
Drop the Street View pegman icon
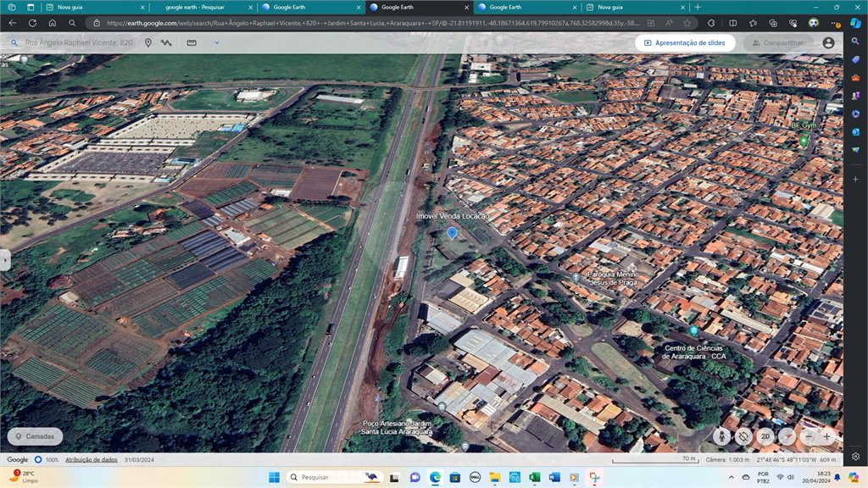721,436
